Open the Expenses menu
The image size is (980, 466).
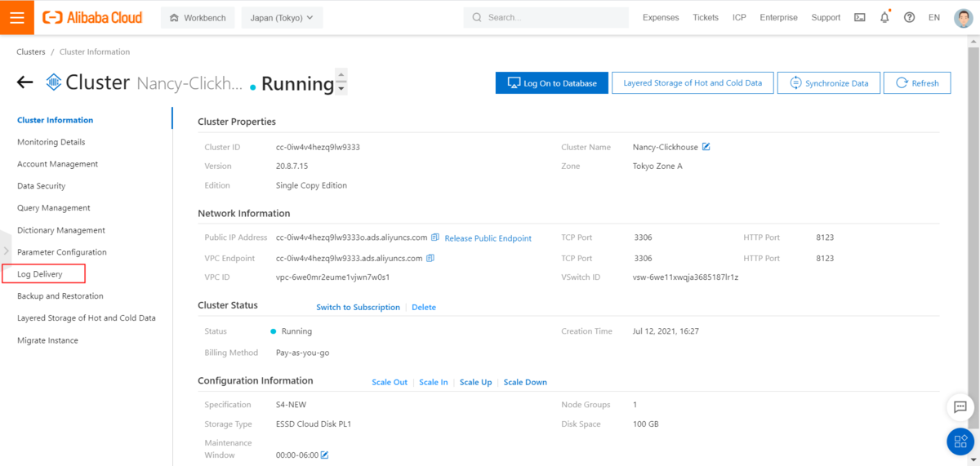(x=661, y=17)
